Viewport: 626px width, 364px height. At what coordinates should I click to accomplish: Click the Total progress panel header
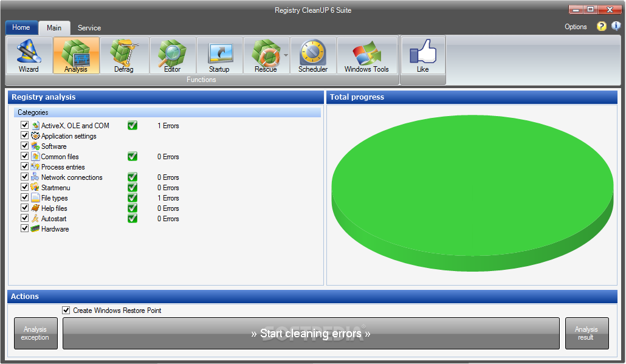tap(472, 97)
